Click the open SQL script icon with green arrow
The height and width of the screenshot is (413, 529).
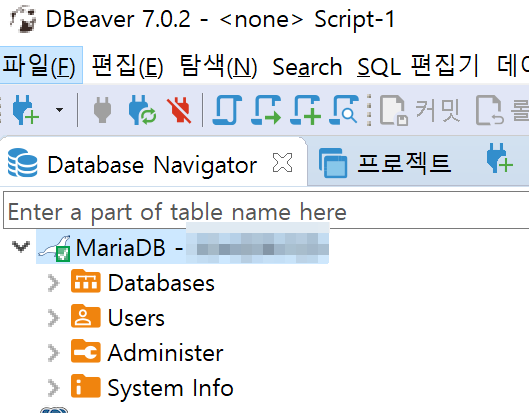click(266, 110)
